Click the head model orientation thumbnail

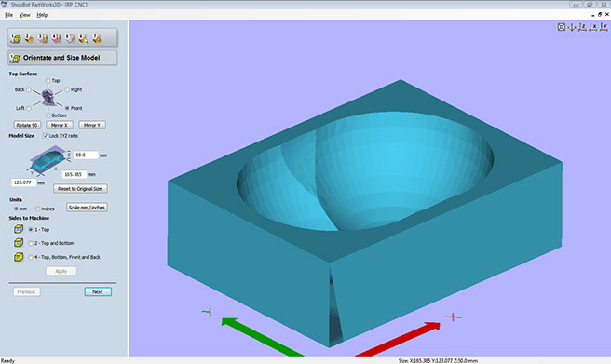click(48, 98)
